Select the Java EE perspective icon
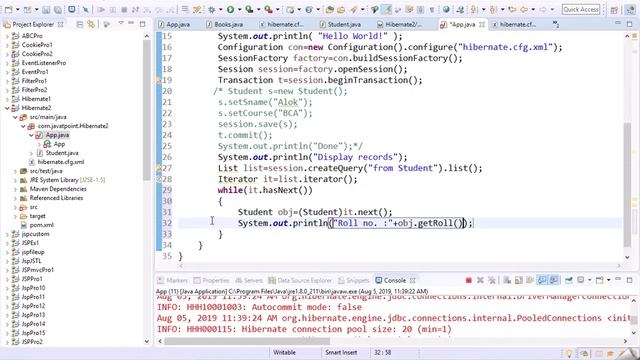 tap(631, 9)
